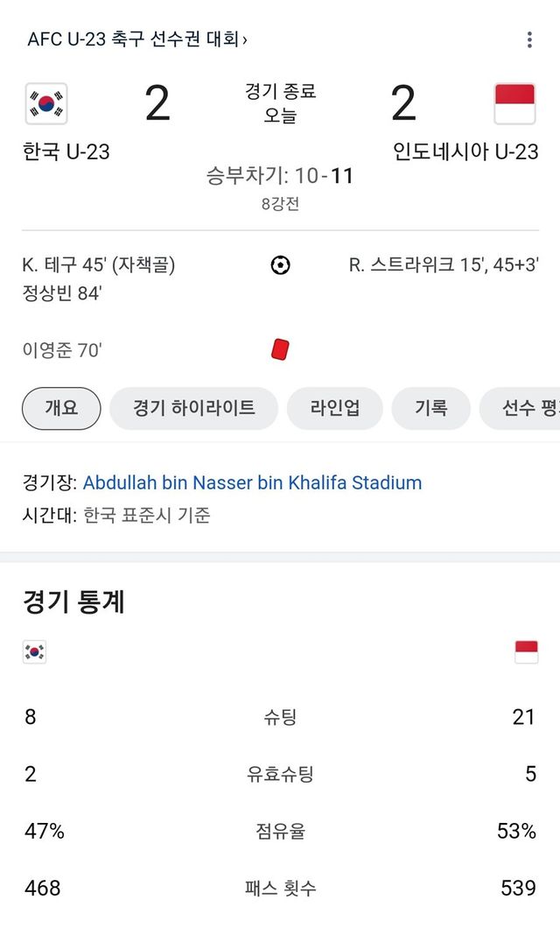
Task: Show the 기록 tab
Action: [430, 408]
